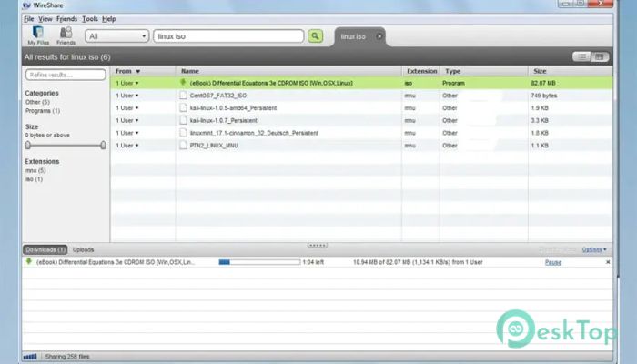This screenshot has width=637, height=364.
Task: Click file icon for linuxmint_17.1-cinnamon_32_Deutsch_Persistent
Action: coord(184,133)
